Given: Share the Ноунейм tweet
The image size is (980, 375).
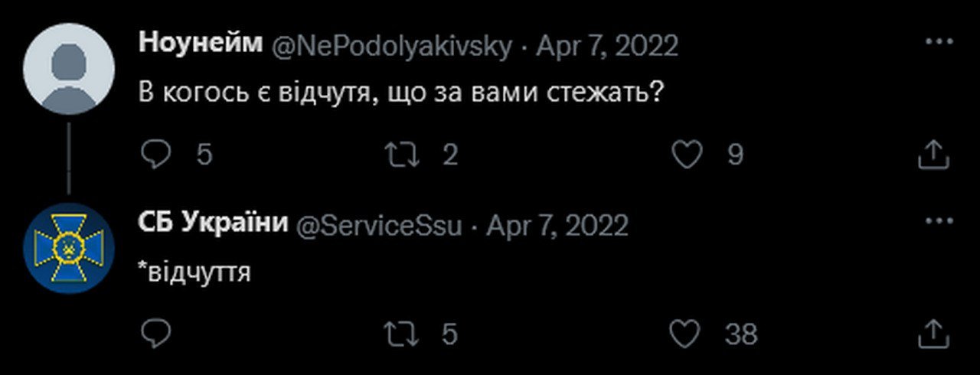Looking at the screenshot, I should [x=933, y=155].
